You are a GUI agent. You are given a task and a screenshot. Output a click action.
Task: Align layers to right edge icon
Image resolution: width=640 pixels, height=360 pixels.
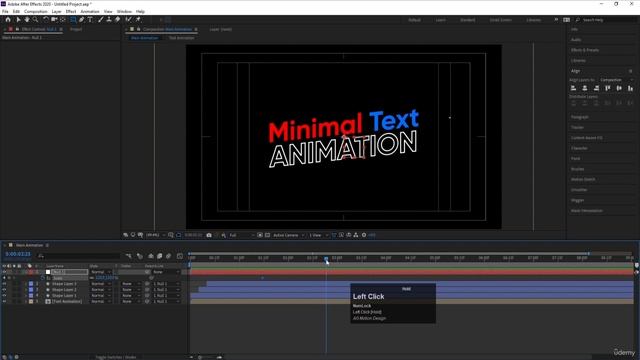[x=596, y=88]
